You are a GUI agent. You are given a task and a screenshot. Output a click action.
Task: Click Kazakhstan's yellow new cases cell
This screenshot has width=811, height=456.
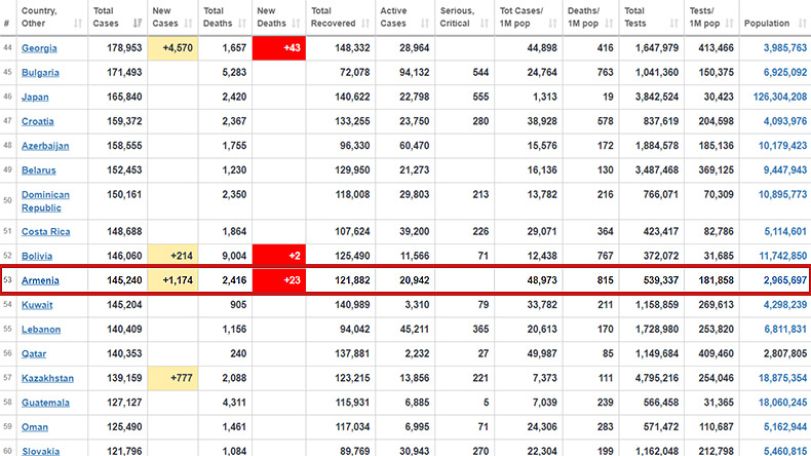click(173, 378)
